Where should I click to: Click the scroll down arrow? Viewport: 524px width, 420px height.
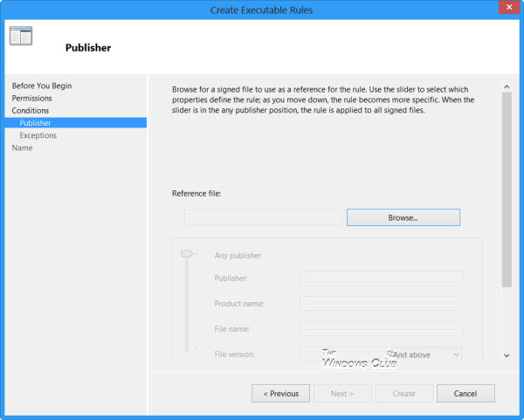[x=507, y=355]
